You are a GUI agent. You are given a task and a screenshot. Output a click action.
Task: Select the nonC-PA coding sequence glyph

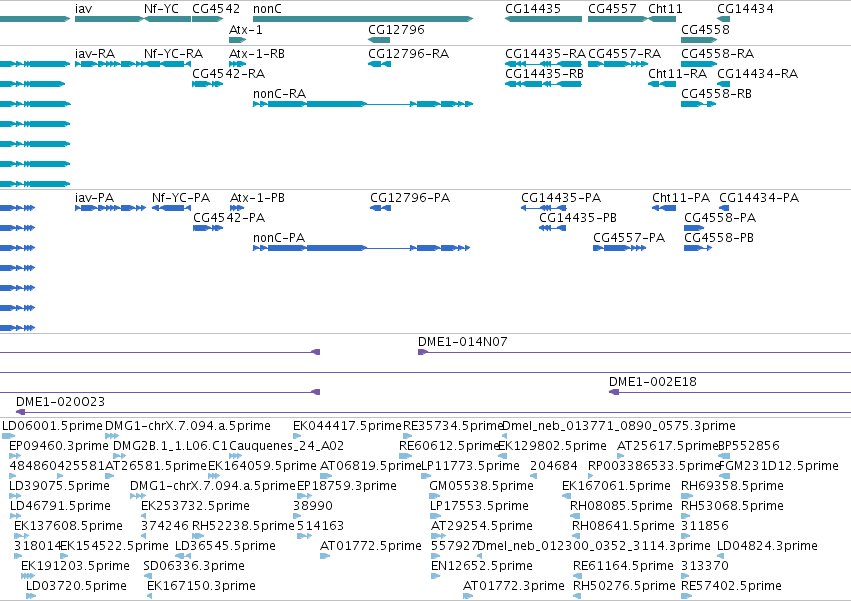point(361,248)
